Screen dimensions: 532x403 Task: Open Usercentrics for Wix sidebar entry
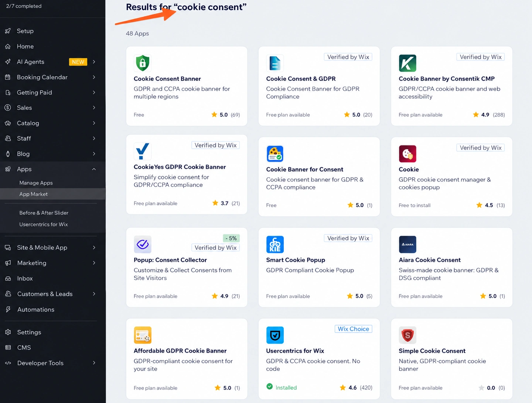[43, 224]
